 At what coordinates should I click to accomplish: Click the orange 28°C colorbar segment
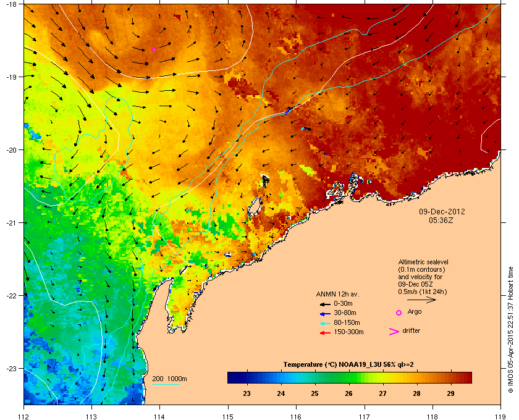click(x=416, y=377)
